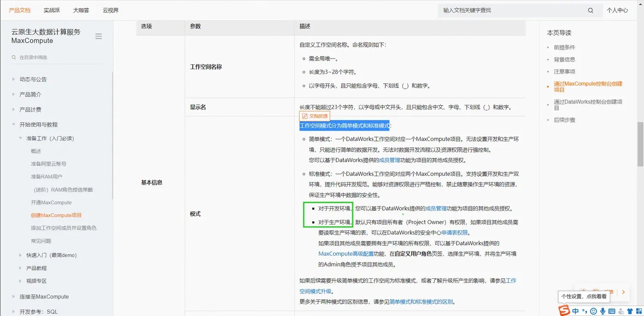Open 简单模式和标准模式的区别 link
The height and width of the screenshot is (316, 644).
tap(421, 302)
